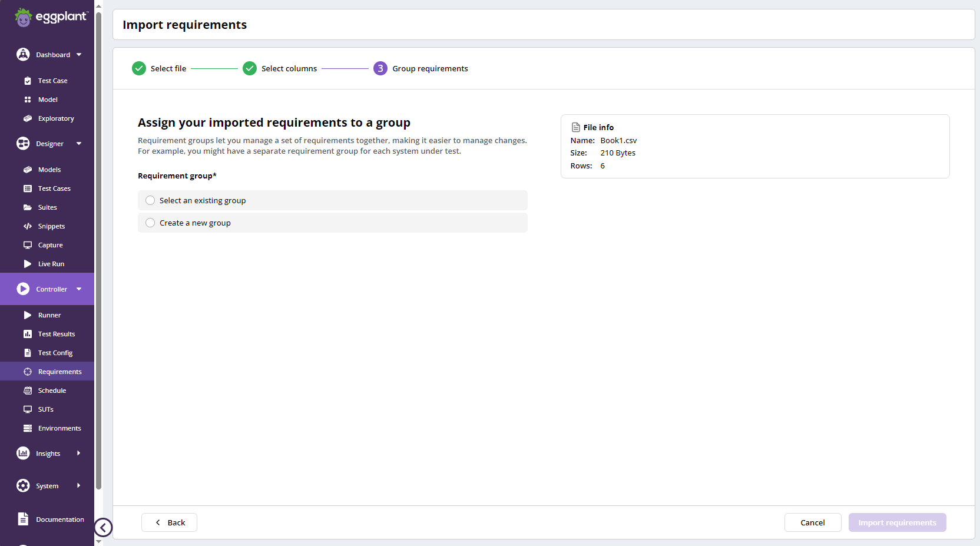
Task: Open Environments in the sidebar
Action: pyautogui.click(x=59, y=428)
